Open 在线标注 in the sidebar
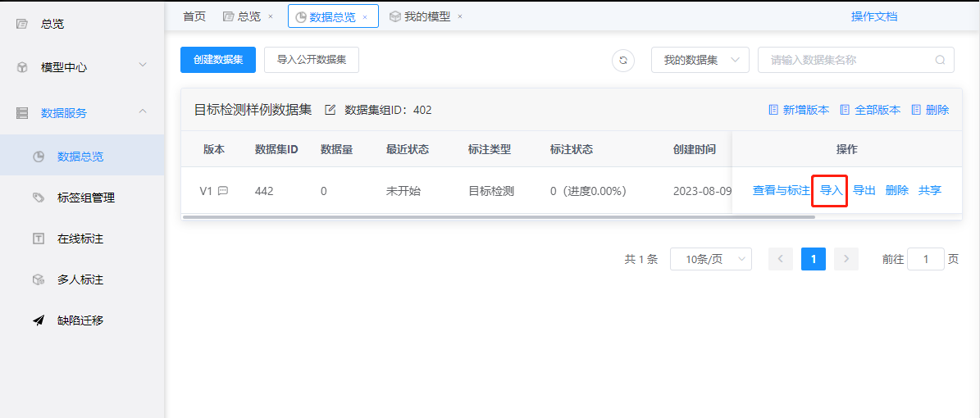Viewport: 980px width, 418px height. tap(82, 239)
